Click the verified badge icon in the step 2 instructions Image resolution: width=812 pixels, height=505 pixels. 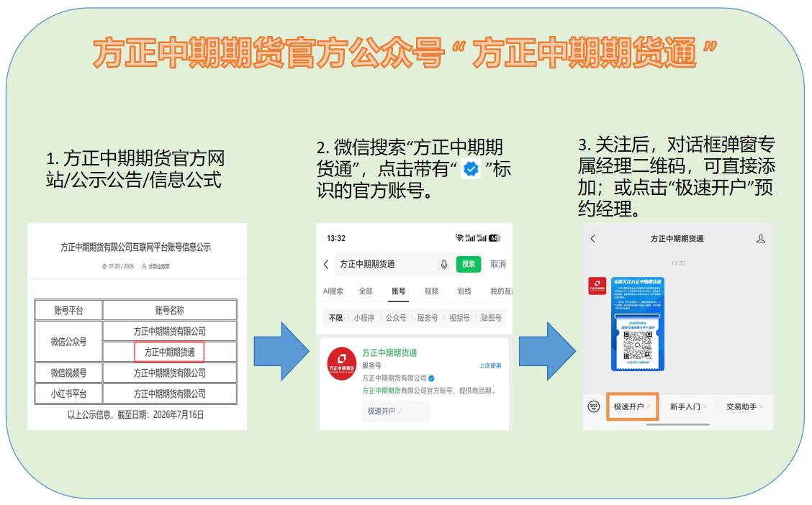click(471, 169)
